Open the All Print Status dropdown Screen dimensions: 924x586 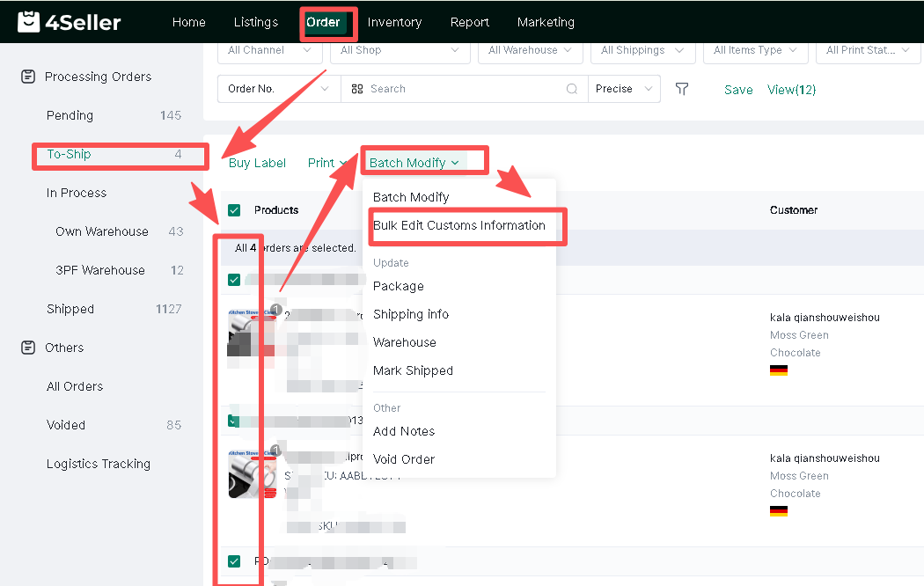coord(869,51)
